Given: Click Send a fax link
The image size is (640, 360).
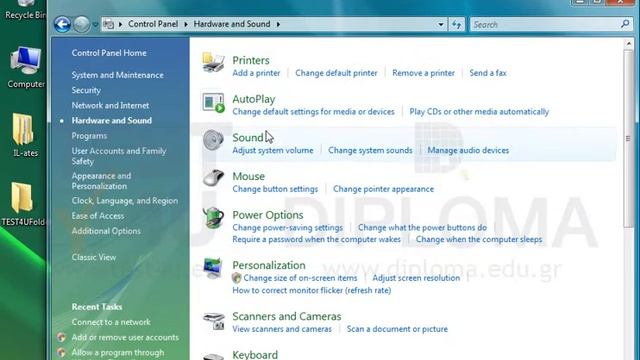Looking at the screenshot, I should (488, 73).
